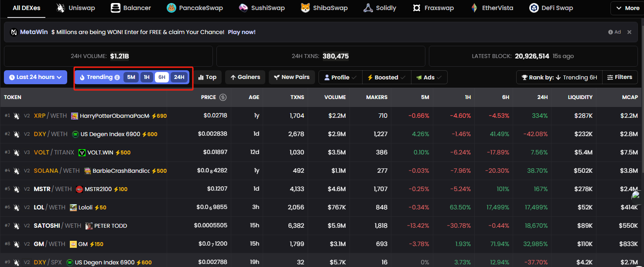Screen dimensions: 644x267
Task: Select the DeFi Swap tab
Action: click(551, 8)
